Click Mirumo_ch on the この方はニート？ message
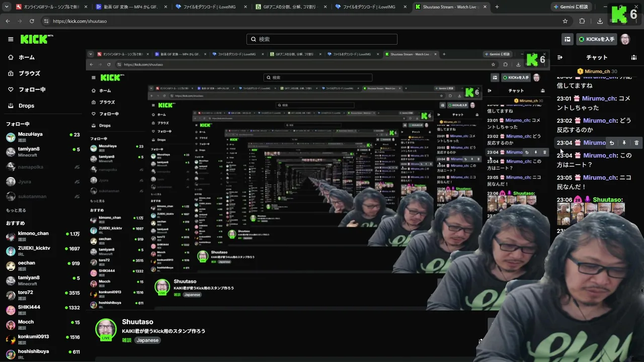This screenshot has height=362, width=644. click(x=600, y=155)
